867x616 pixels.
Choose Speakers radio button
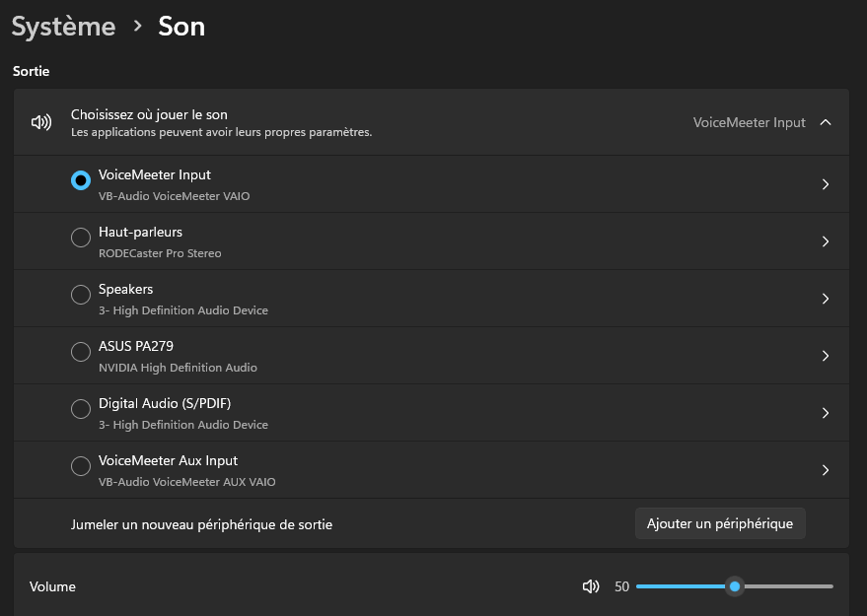coord(81,295)
